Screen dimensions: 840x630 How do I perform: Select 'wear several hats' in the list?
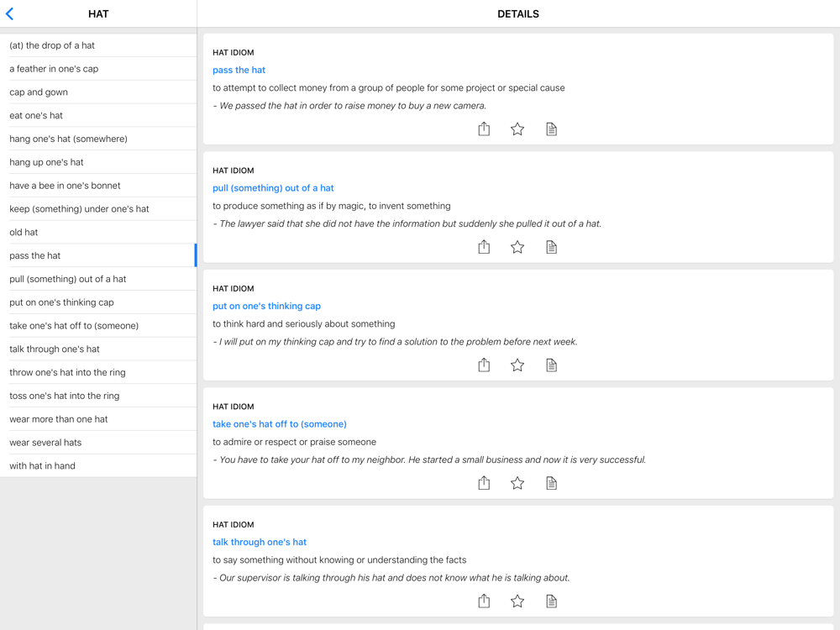[98, 443]
